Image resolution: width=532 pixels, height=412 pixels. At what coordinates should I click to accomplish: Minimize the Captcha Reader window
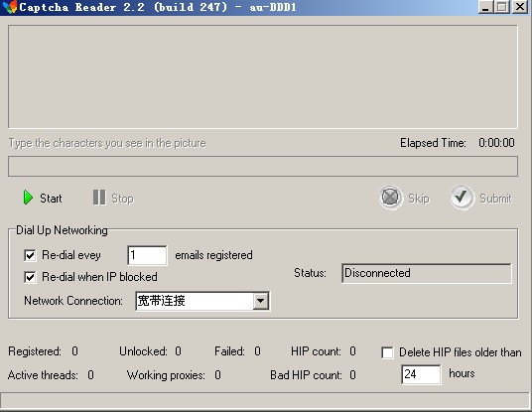(x=485, y=7)
